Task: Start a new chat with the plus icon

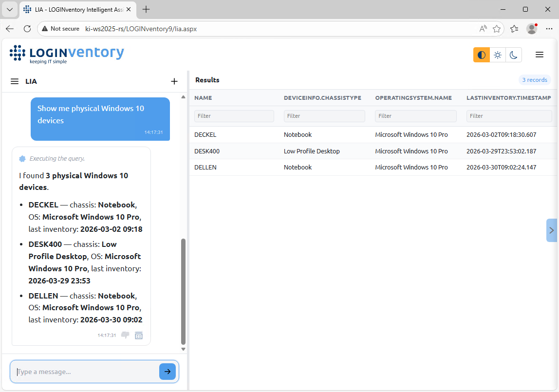Action: point(174,81)
